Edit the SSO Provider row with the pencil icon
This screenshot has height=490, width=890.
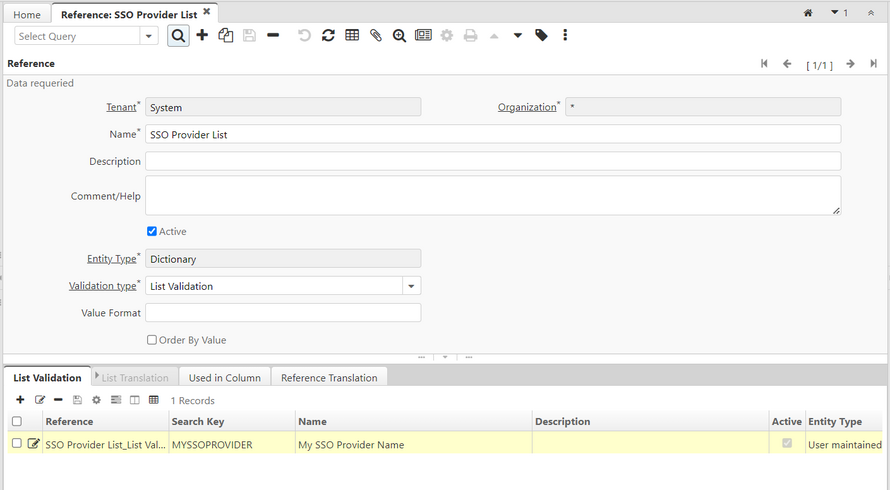coord(34,444)
